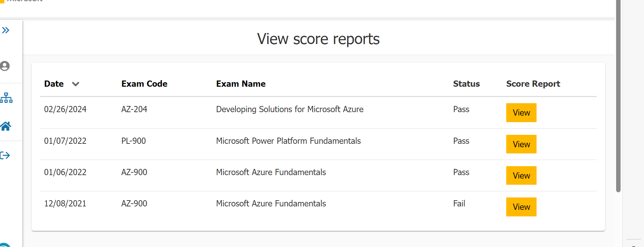View report for failed AZ-900 from 12/08/2021
This screenshot has height=247, width=644.
[521, 207]
